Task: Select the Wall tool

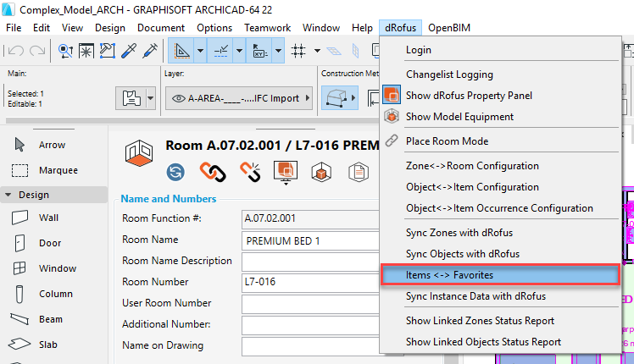Action: pos(49,218)
